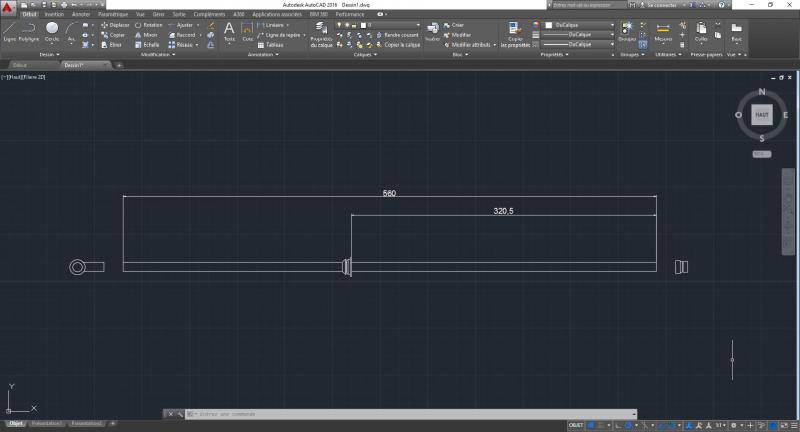Screen dimensions: 800x432
Task: Click in the command line input
Action: coord(413,414)
